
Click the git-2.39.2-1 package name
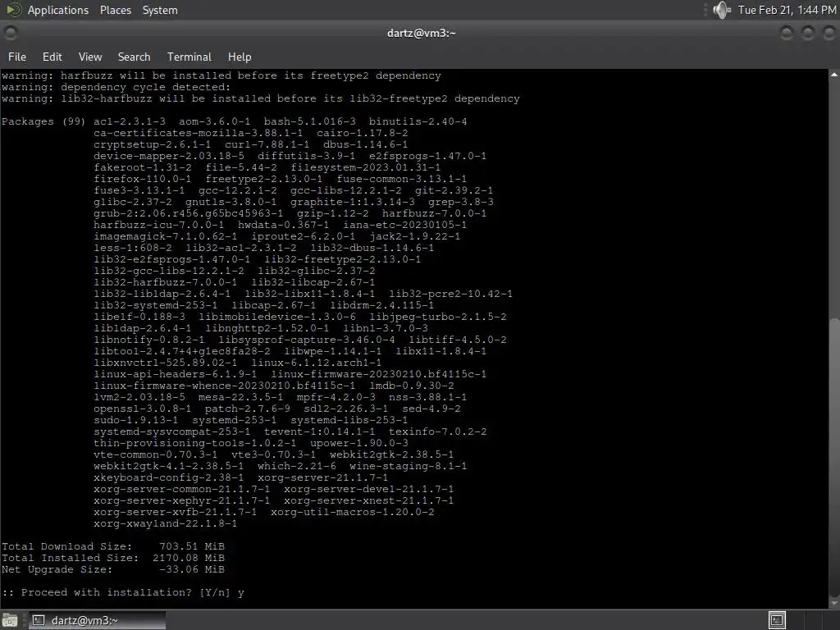454,190
